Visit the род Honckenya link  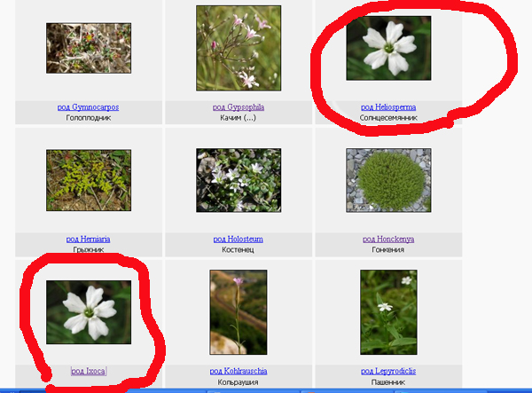pos(388,239)
